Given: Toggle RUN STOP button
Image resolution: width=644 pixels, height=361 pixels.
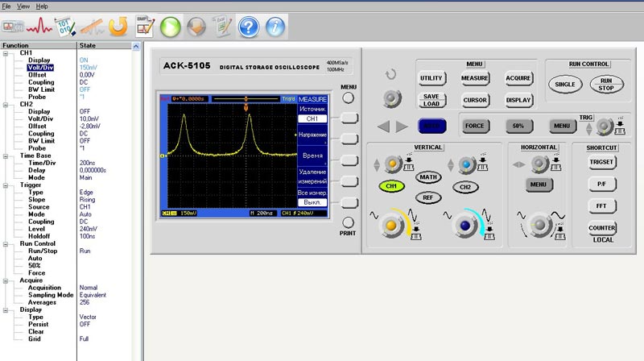Looking at the screenshot, I should (x=606, y=85).
